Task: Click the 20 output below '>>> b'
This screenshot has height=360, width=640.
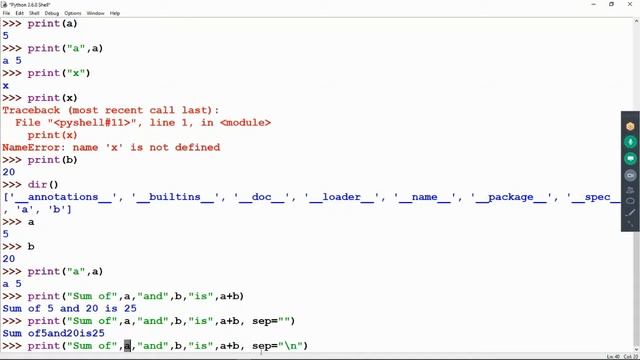Action: pyautogui.click(x=9, y=259)
